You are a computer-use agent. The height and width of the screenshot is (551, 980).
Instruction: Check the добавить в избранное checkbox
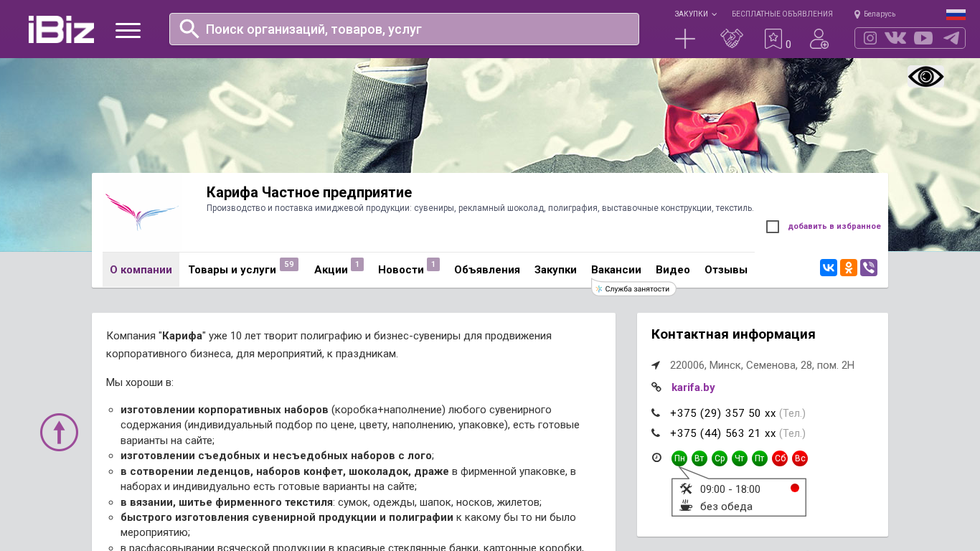[773, 227]
